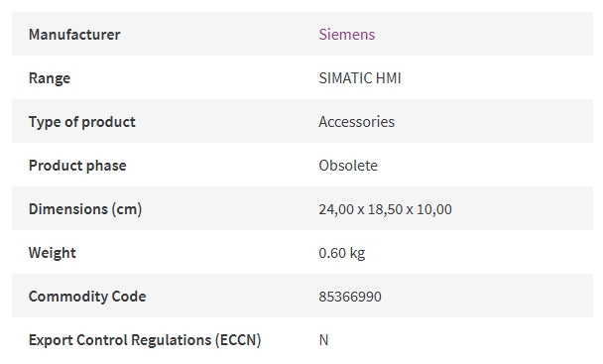Click the HMI text in Range row
Screen dimensions: 603x364
388,78
